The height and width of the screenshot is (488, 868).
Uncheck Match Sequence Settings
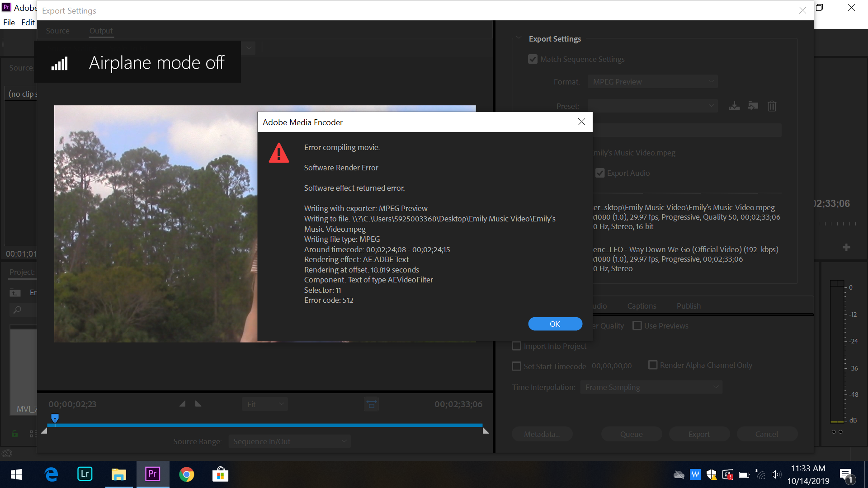coord(533,59)
